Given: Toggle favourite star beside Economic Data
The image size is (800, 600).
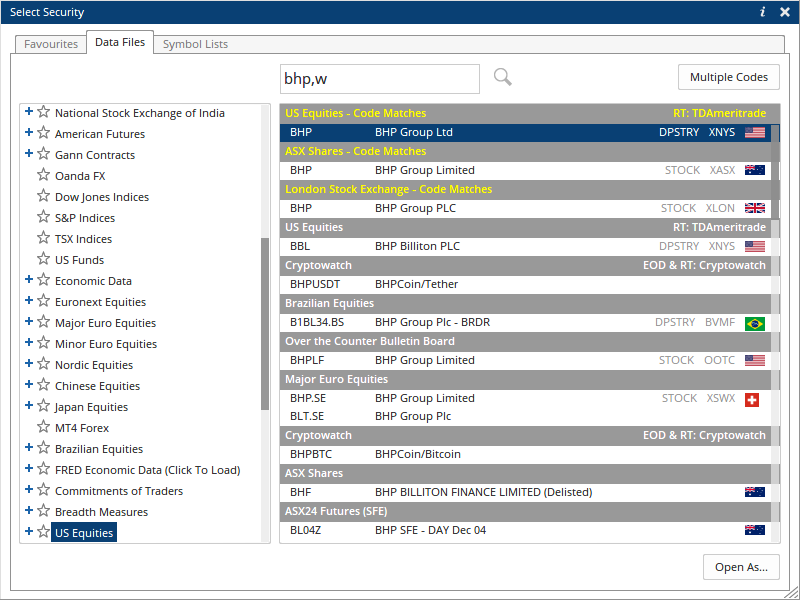Looking at the screenshot, I should (44, 280).
